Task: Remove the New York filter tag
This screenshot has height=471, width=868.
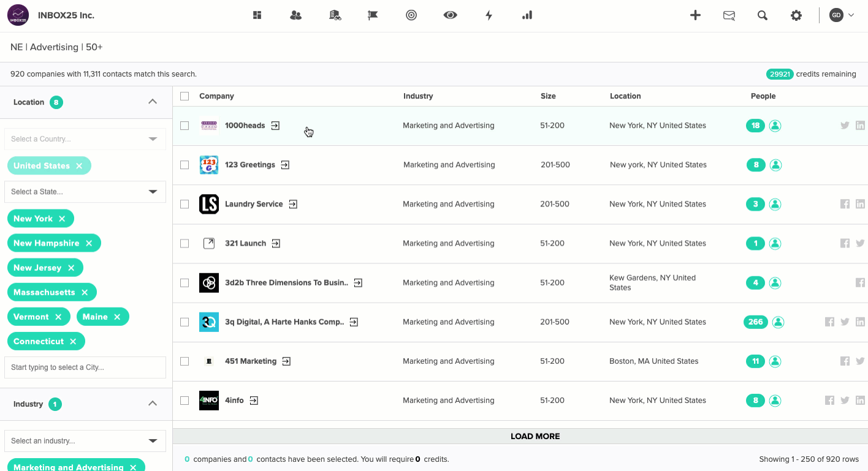Action: click(62, 219)
